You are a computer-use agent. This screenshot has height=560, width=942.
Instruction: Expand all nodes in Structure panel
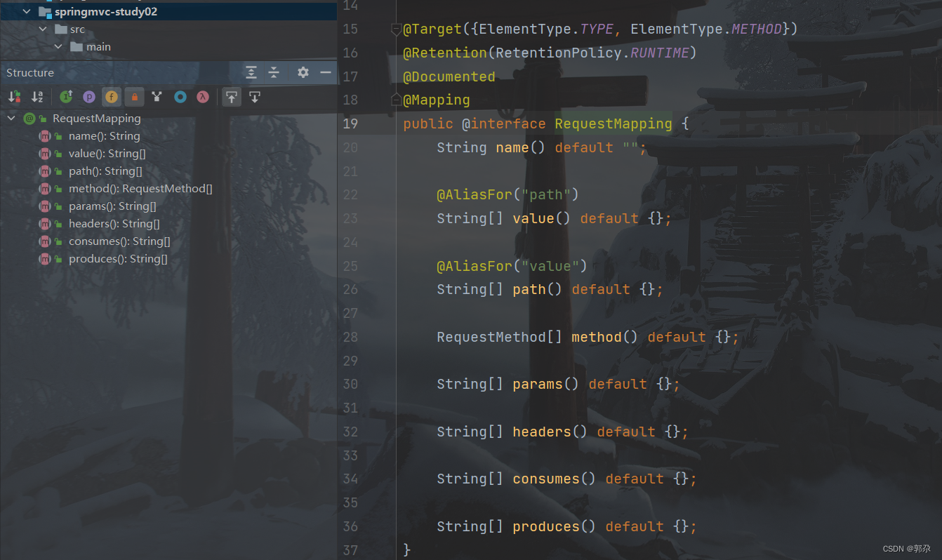[251, 72]
